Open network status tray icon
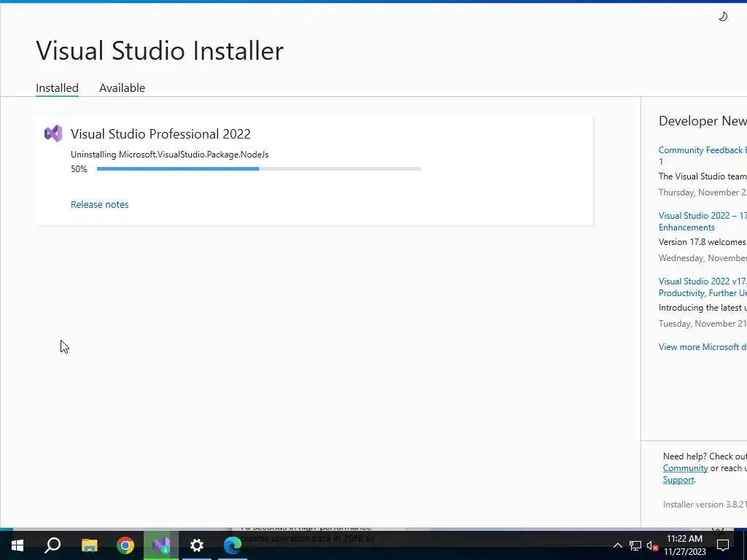Image resolution: width=747 pixels, height=560 pixels. 635,545
